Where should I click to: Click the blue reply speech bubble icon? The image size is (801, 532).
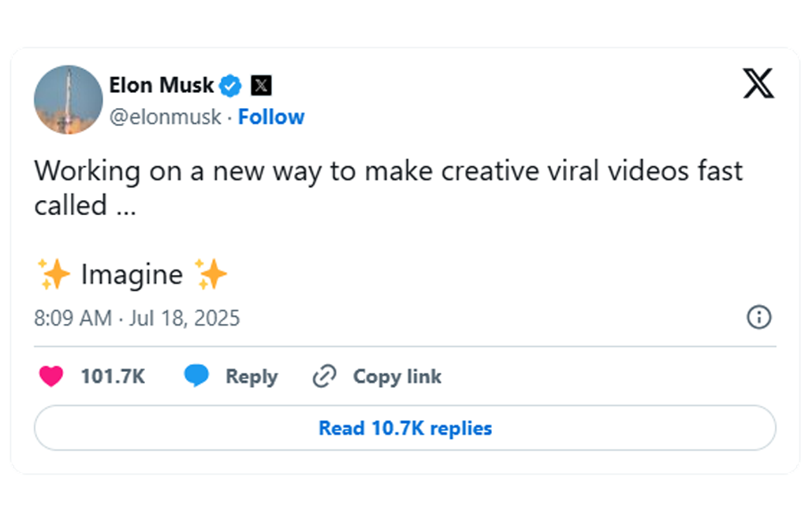196,377
